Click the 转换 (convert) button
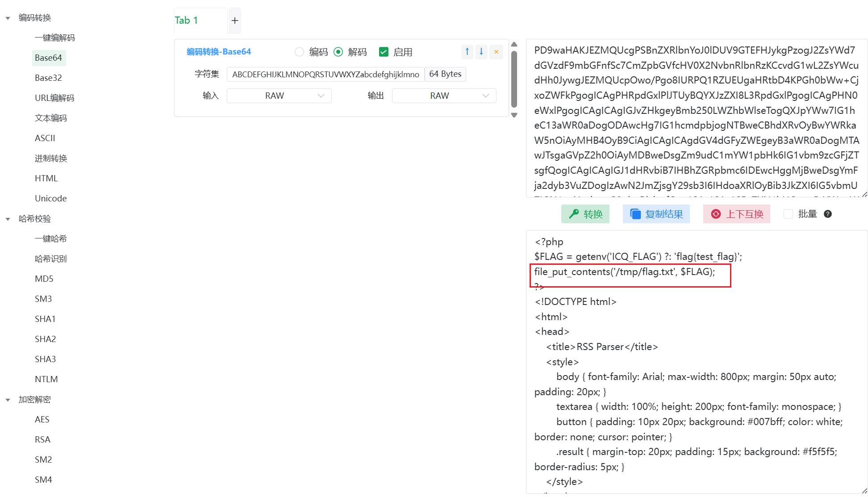 pyautogui.click(x=585, y=214)
